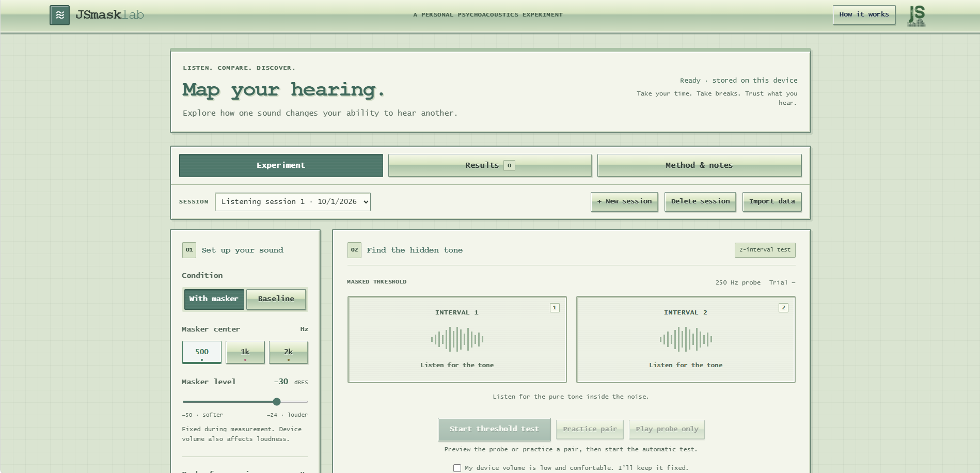Click the Results count badge
Screen dimensions: 980x473
pos(509,165)
